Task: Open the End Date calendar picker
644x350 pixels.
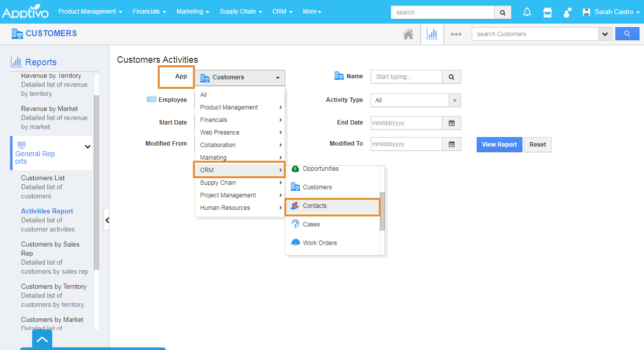Action: click(452, 123)
